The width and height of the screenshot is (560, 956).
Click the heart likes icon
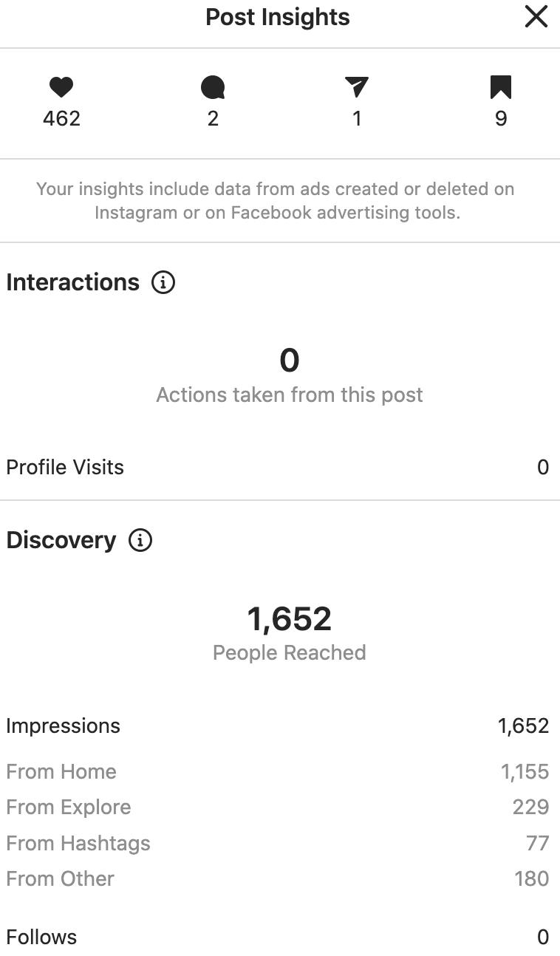[61, 88]
